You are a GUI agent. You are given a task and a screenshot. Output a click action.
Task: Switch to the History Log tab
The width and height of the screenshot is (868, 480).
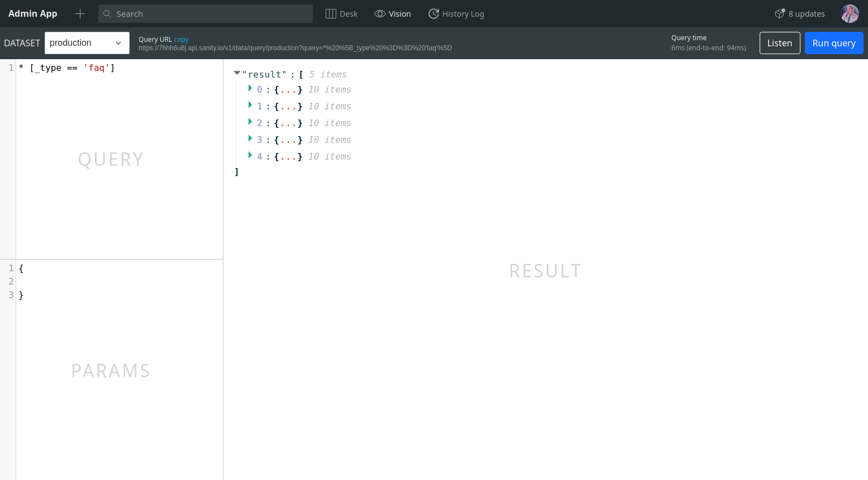[x=456, y=14]
